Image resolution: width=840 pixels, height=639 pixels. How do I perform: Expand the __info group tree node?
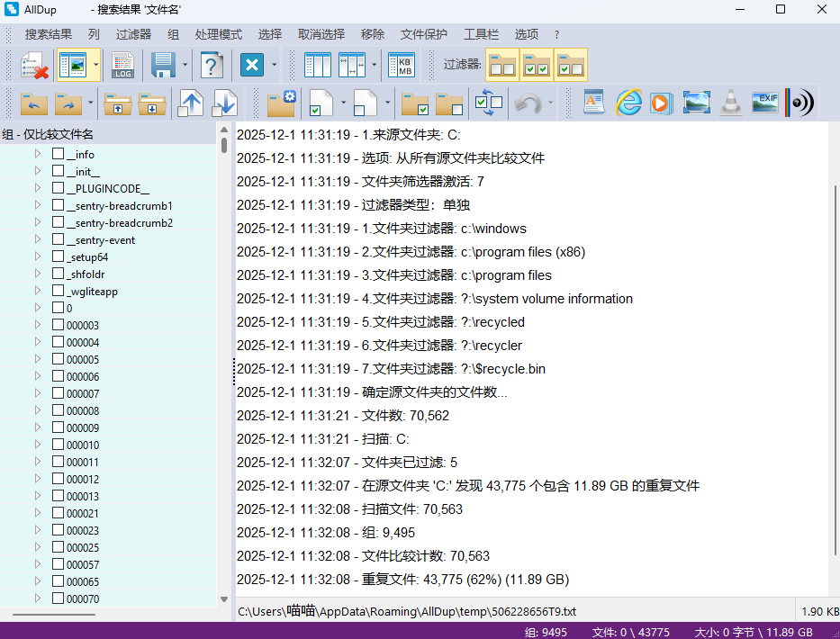click(38, 154)
